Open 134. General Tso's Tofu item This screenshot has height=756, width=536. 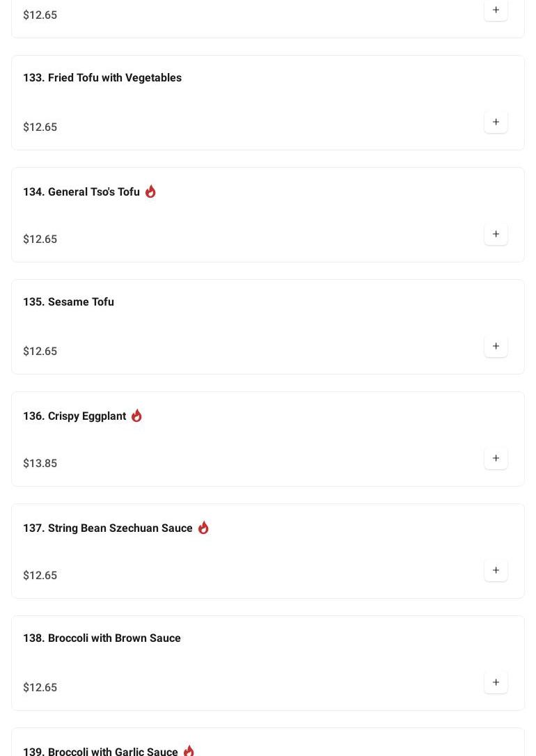(81, 192)
